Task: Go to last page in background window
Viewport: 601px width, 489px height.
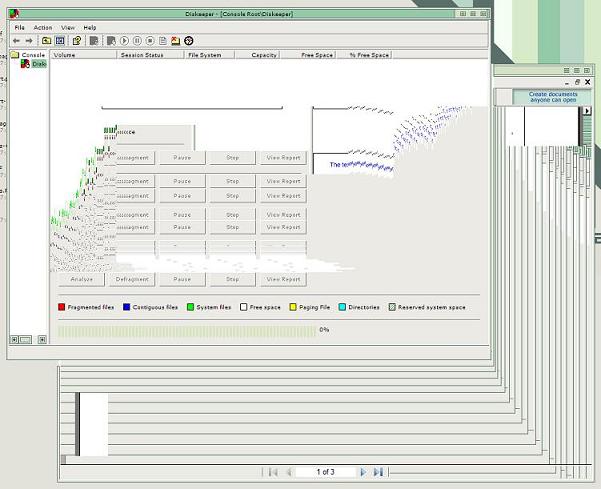Action: click(x=378, y=472)
